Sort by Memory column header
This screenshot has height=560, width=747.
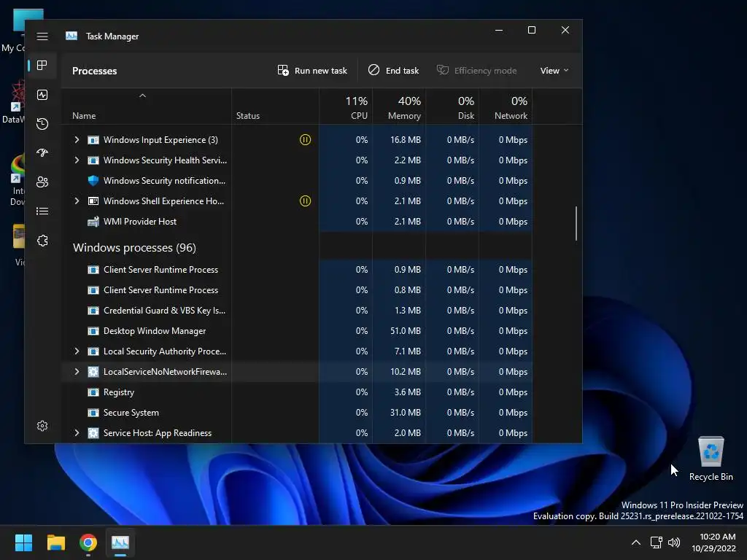(x=399, y=107)
